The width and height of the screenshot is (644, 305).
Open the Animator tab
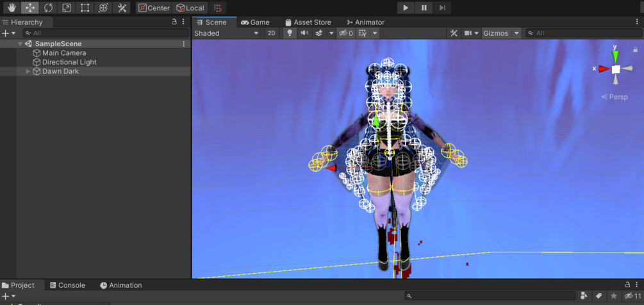click(365, 22)
